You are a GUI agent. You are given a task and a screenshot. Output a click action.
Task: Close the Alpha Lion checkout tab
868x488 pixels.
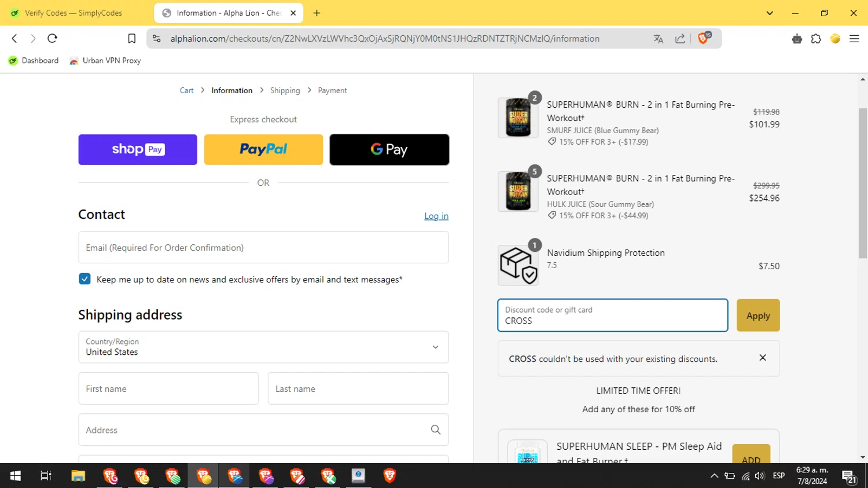pos(293,13)
